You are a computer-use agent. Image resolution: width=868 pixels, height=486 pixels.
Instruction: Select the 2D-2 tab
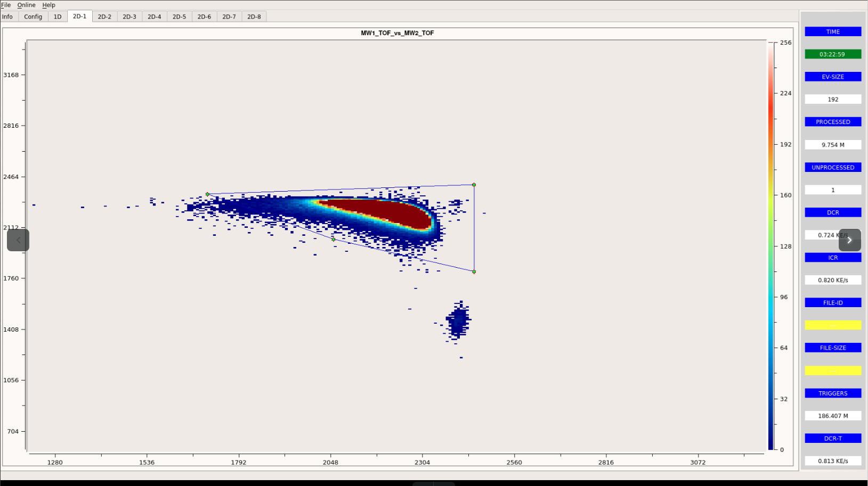pyautogui.click(x=104, y=17)
